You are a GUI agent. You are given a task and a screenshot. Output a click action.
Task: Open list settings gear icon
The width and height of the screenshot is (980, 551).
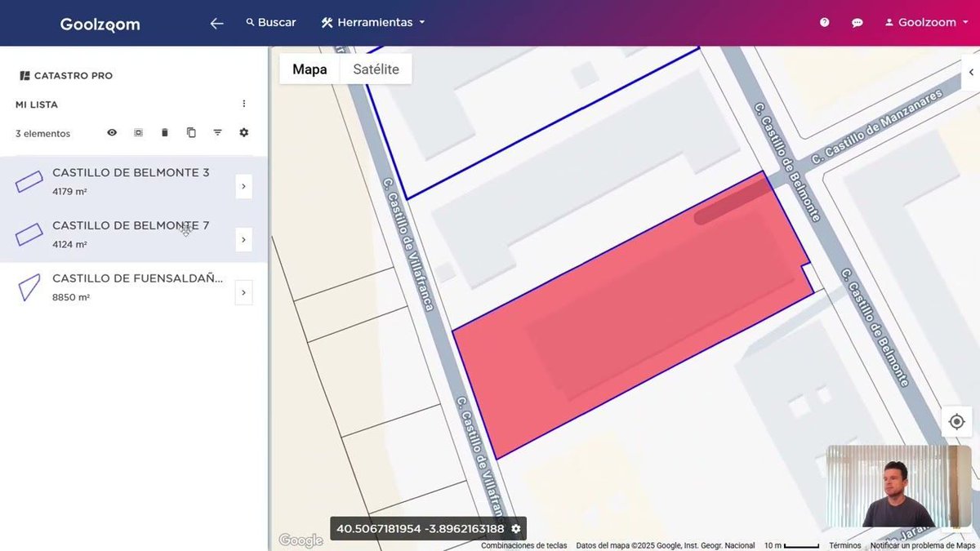[x=243, y=132]
